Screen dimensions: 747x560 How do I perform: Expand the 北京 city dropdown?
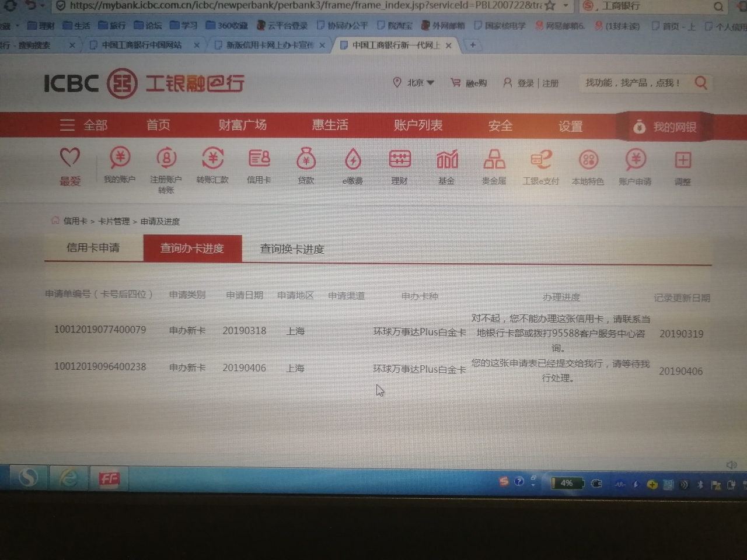pyautogui.click(x=421, y=83)
